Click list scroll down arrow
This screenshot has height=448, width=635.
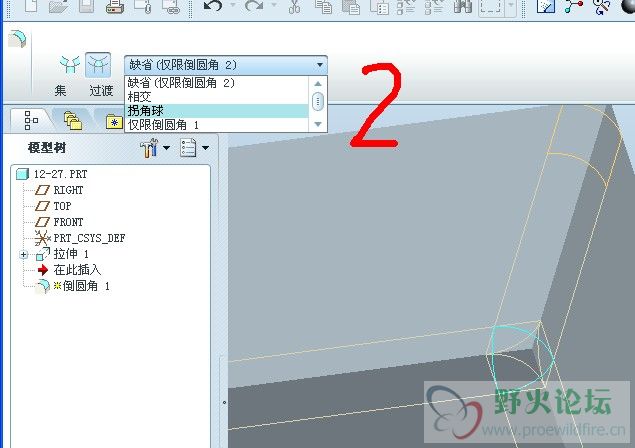tap(318, 124)
